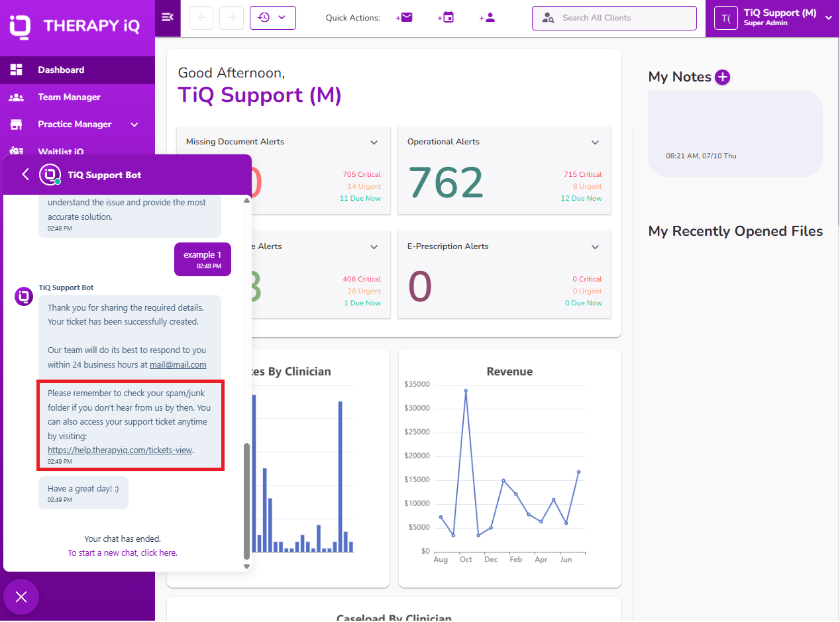Click the chat scrollbar thumb
Viewport: 840px width, 622px height.
coord(247,501)
